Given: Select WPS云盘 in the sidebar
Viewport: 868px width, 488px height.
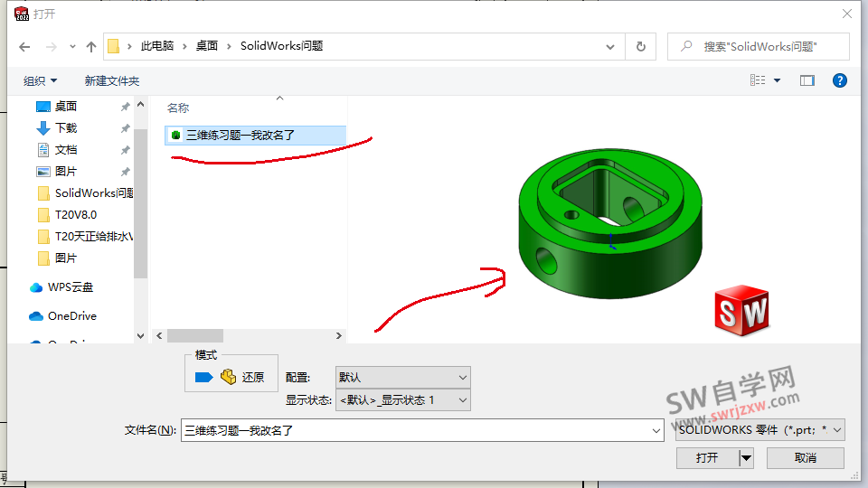Looking at the screenshot, I should [x=61, y=287].
